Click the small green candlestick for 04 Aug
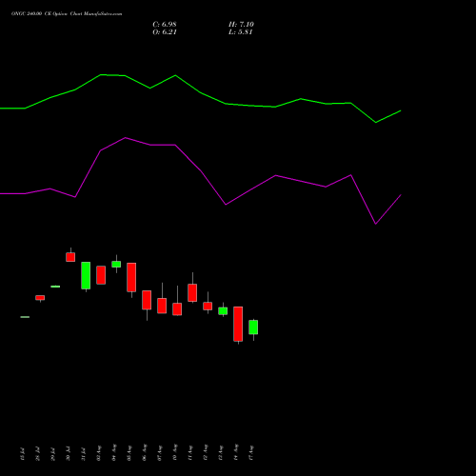The image size is (476, 476). 116,264
